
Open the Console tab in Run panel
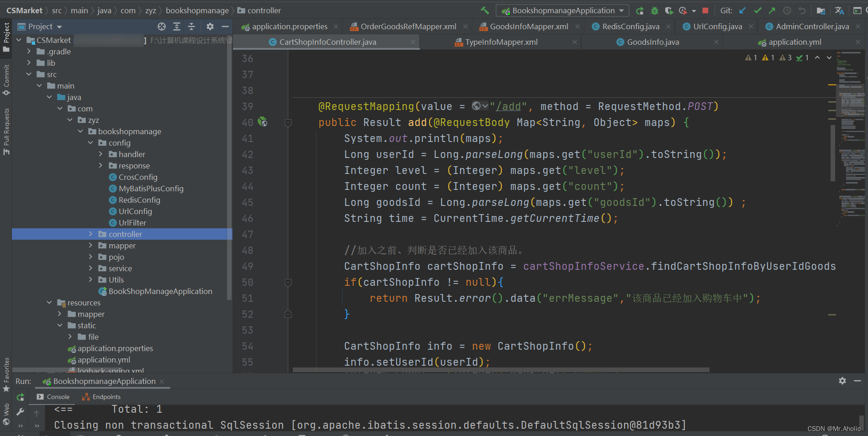tap(53, 397)
